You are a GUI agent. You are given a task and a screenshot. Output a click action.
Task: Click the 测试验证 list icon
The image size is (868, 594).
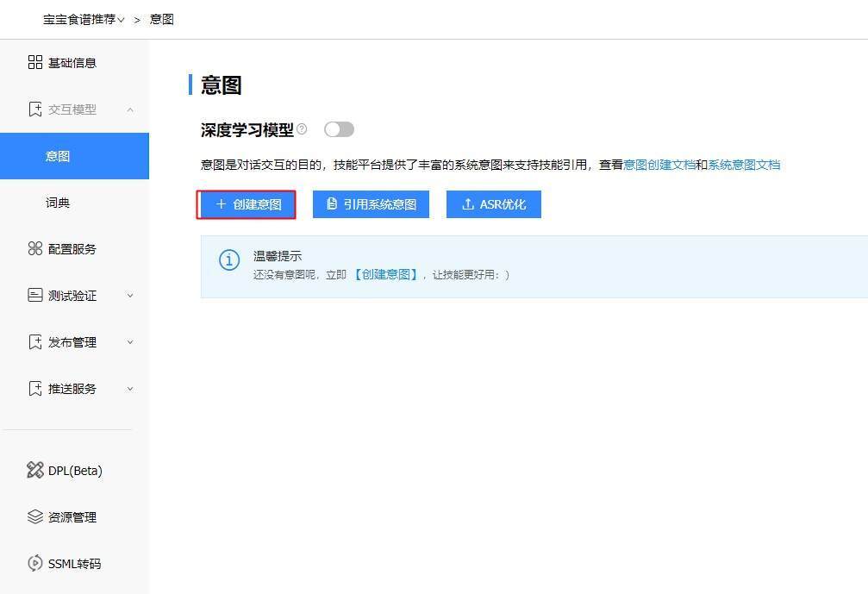click(35, 296)
